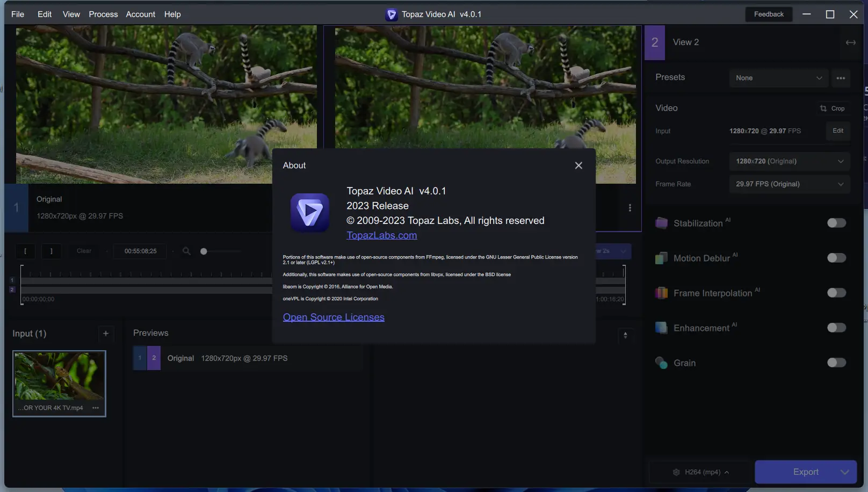Open the View menu

coord(71,15)
